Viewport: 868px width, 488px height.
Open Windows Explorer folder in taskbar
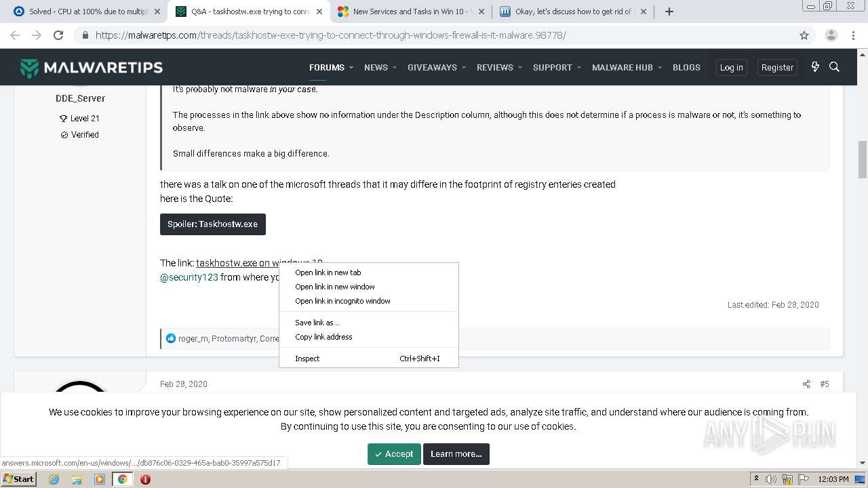[x=77, y=479]
